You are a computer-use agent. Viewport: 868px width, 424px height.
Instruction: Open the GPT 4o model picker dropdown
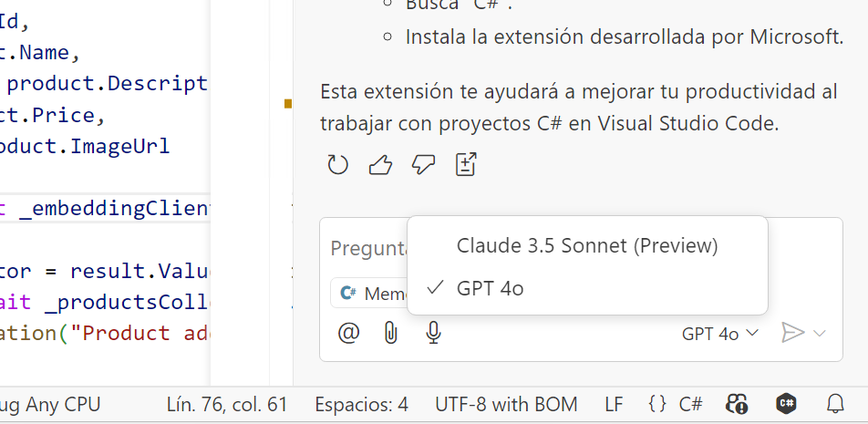click(719, 334)
